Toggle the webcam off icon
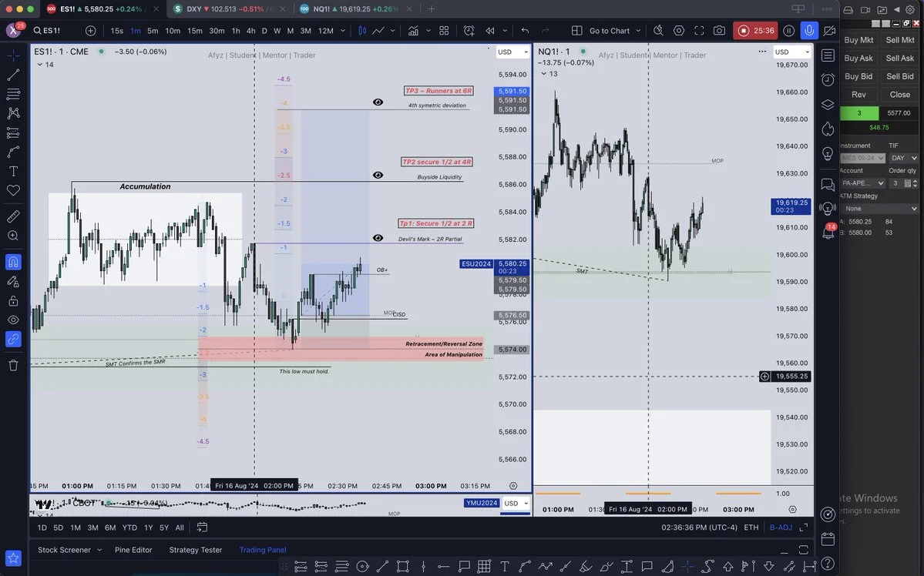 coord(830,31)
